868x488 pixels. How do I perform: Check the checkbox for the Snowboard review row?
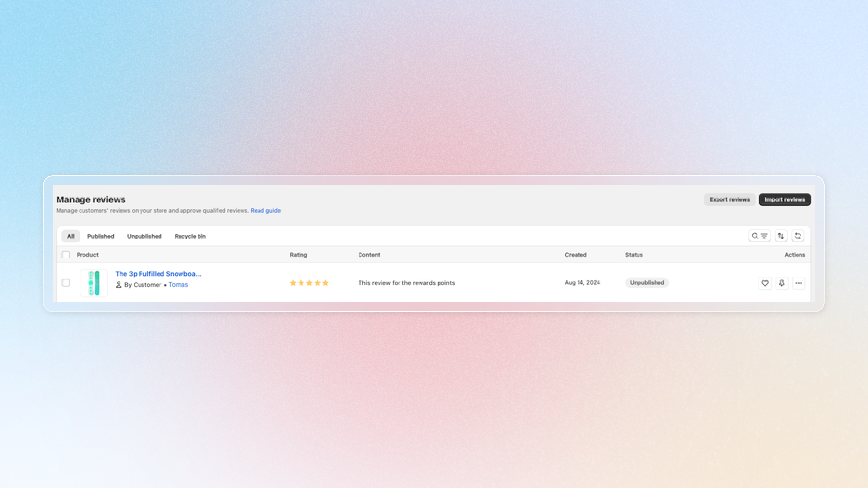(x=66, y=283)
